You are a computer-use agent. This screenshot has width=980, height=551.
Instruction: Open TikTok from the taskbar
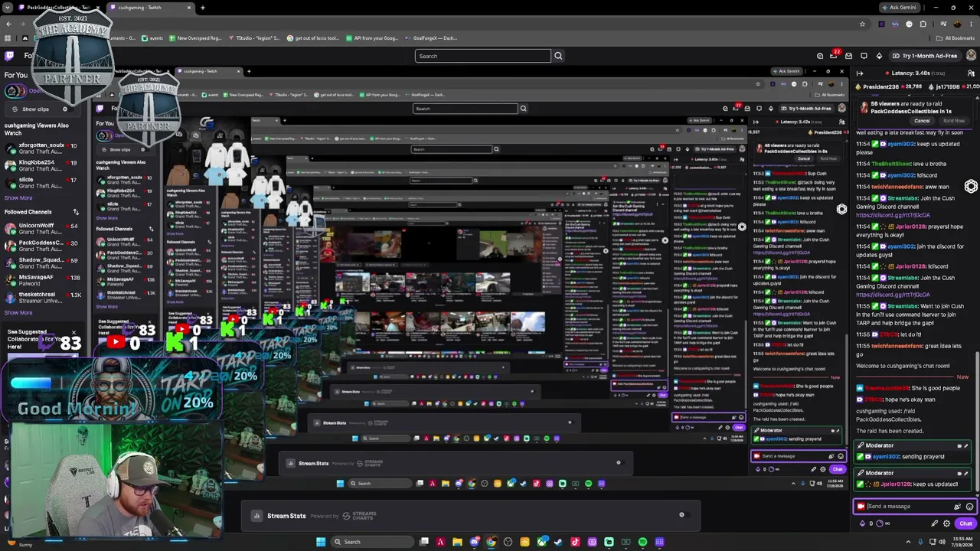[x=575, y=542]
